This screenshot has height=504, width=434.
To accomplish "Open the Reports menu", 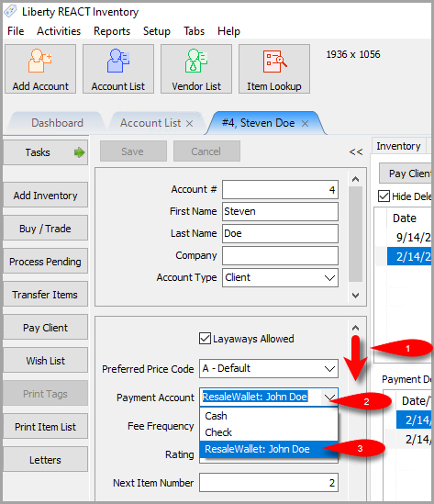I will point(112,31).
